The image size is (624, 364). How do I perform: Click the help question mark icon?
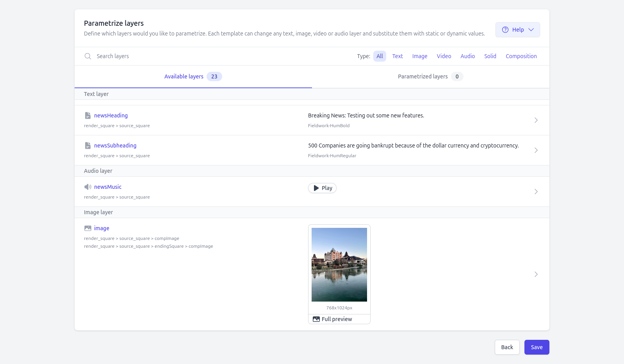click(505, 30)
